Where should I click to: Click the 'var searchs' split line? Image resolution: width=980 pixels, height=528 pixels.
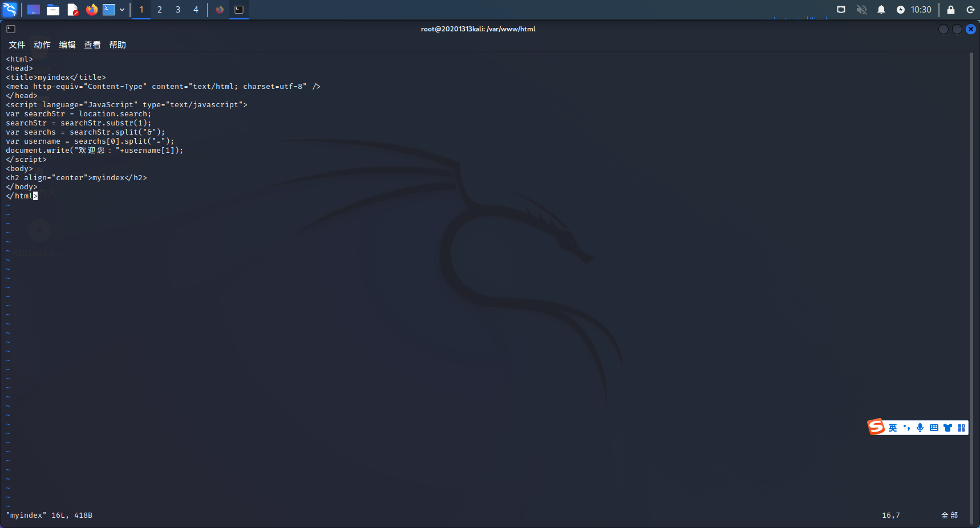point(86,132)
